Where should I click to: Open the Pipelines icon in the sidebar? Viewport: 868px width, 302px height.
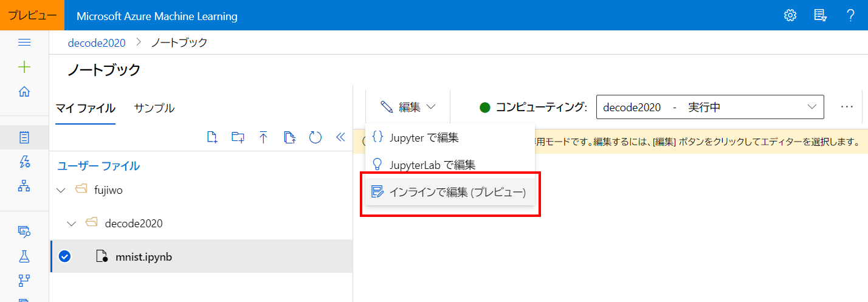pyautogui.click(x=24, y=280)
